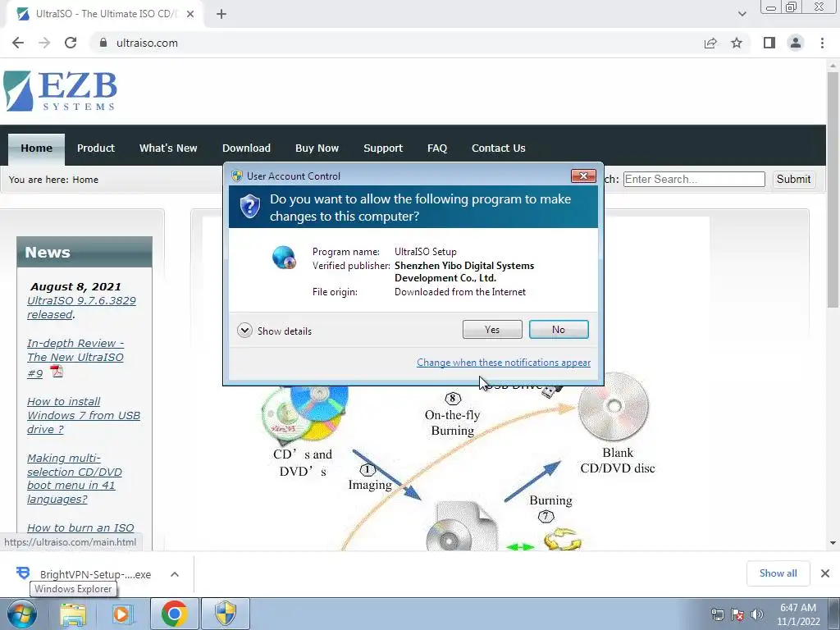Open Chrome three-dot menu

click(x=822, y=43)
